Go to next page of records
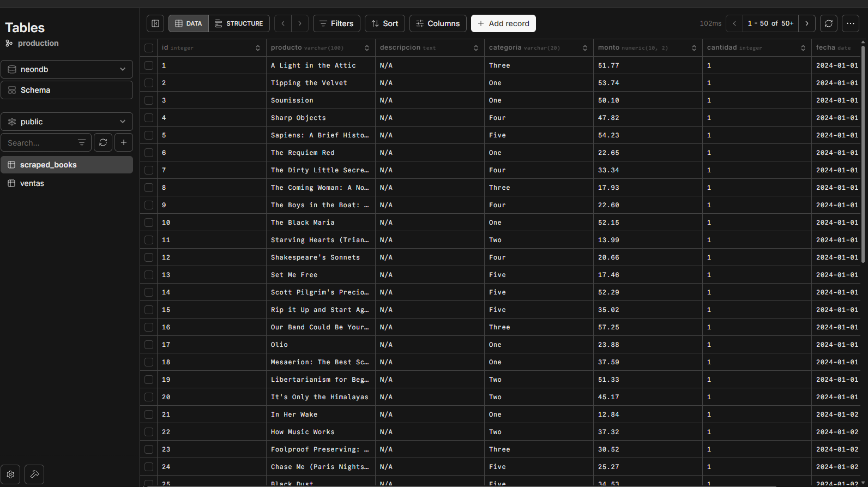Viewport: 868px width, 487px height. (807, 23)
